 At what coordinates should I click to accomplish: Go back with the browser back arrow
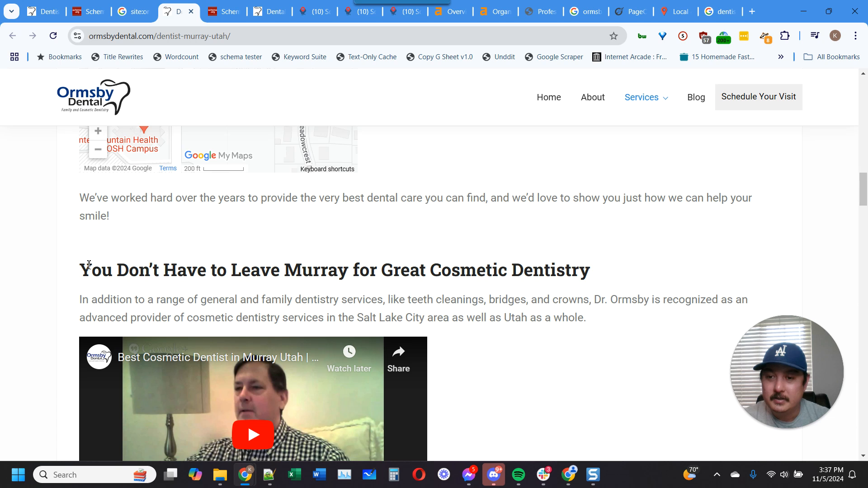pos(13,36)
